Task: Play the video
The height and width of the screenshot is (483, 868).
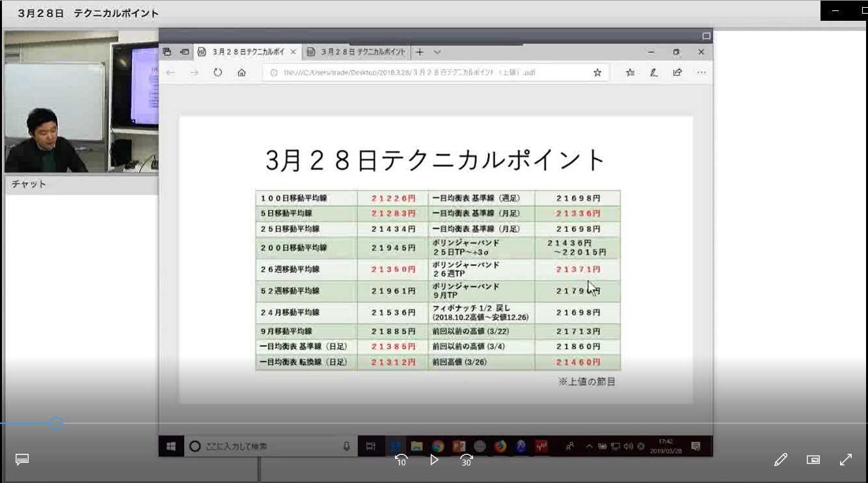Action: click(x=434, y=460)
